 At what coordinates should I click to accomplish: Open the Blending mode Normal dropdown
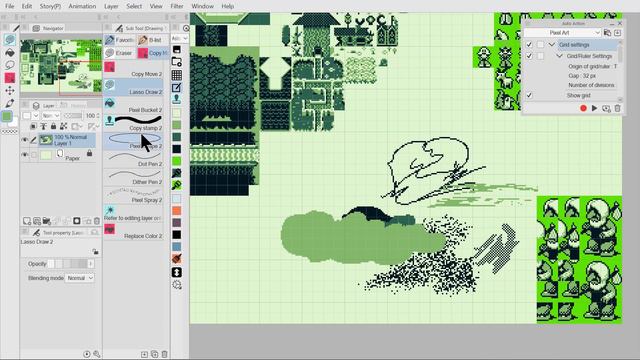[80, 278]
